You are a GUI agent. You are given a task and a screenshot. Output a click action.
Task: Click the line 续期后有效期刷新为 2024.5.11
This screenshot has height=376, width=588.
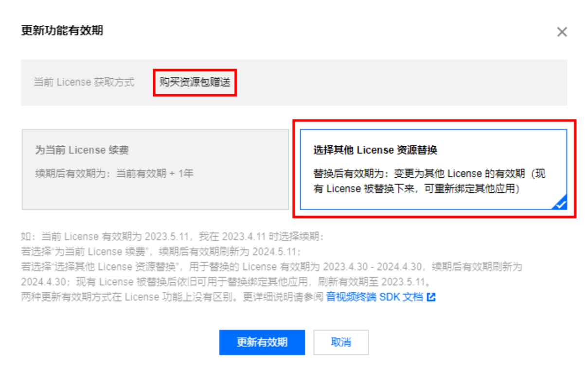pyautogui.click(x=161, y=252)
